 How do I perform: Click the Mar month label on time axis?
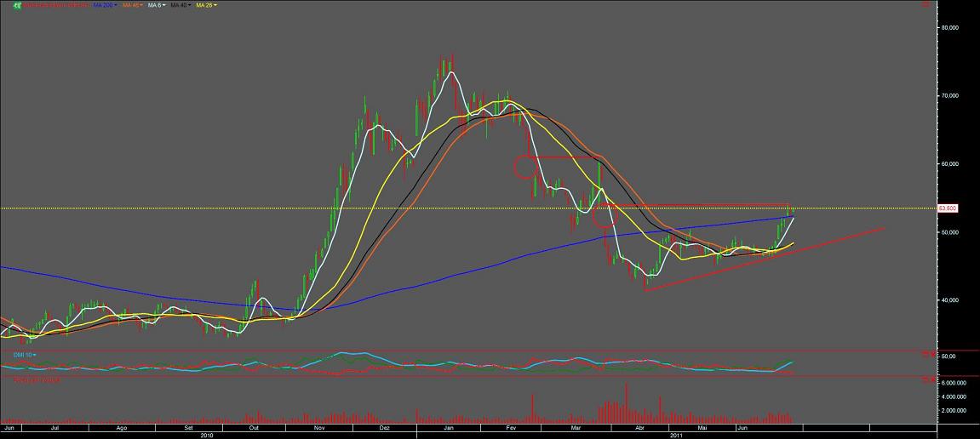click(x=576, y=429)
